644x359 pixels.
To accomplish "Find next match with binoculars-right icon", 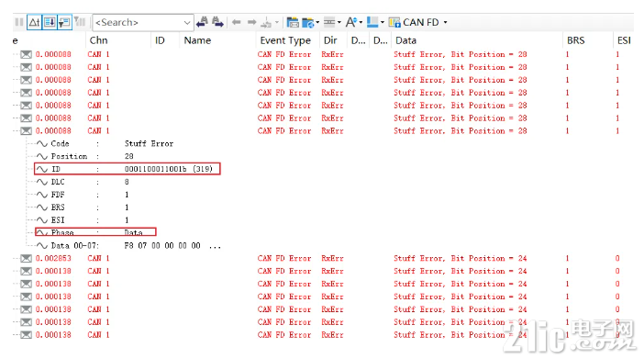I will pos(217,22).
